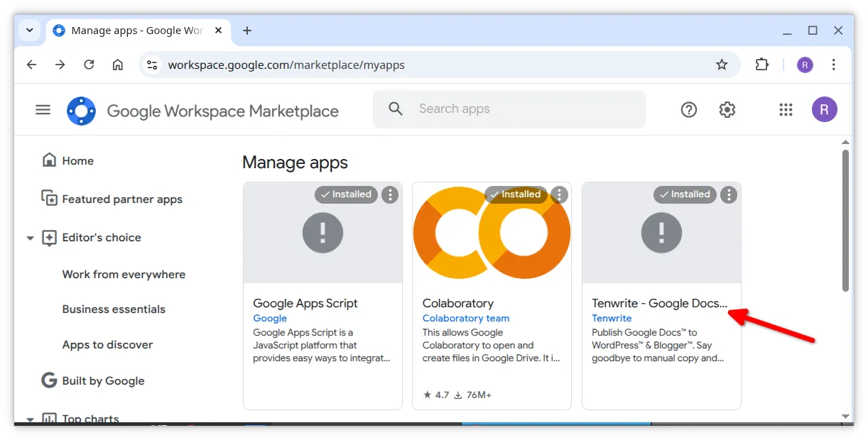The width and height of the screenshot is (868, 440).
Task: Open Built by Google category
Action: click(103, 381)
